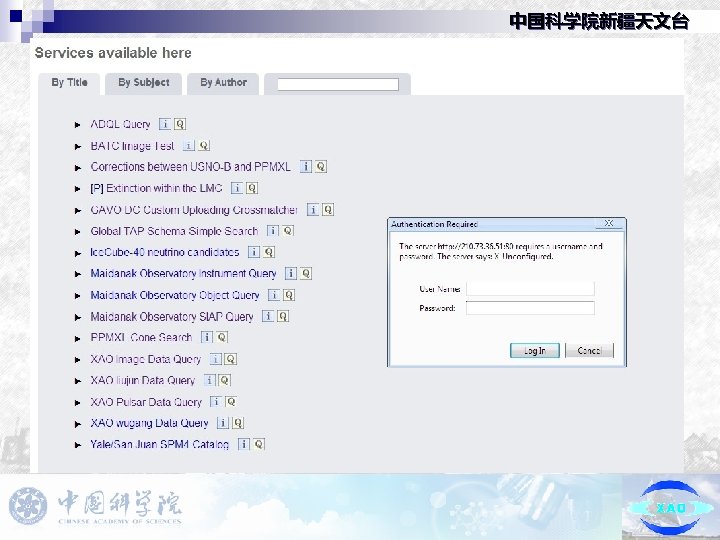This screenshot has height=540, width=720.
Task: Open the Maidanak Observatory Instrument Query link
Action: point(183,274)
